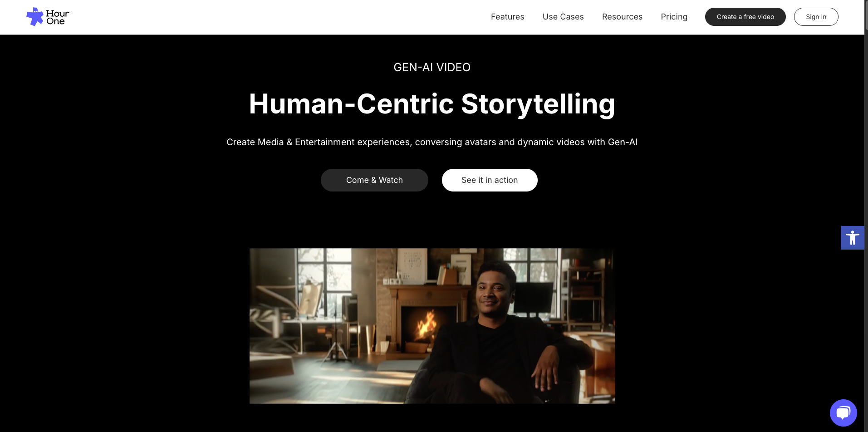
Task: Click the Hour One star logo icon
Action: pyautogui.click(x=34, y=17)
